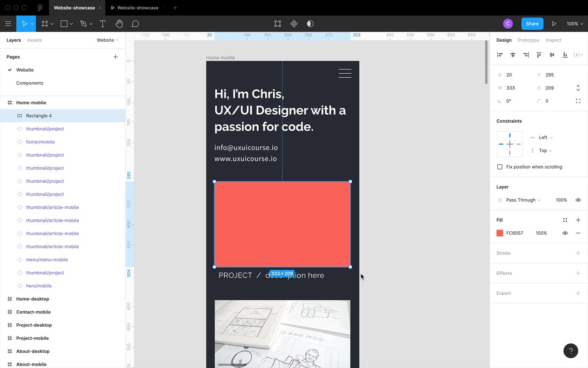588x368 pixels.
Task: Open Pass Through blend mode dropdown
Action: pos(523,200)
